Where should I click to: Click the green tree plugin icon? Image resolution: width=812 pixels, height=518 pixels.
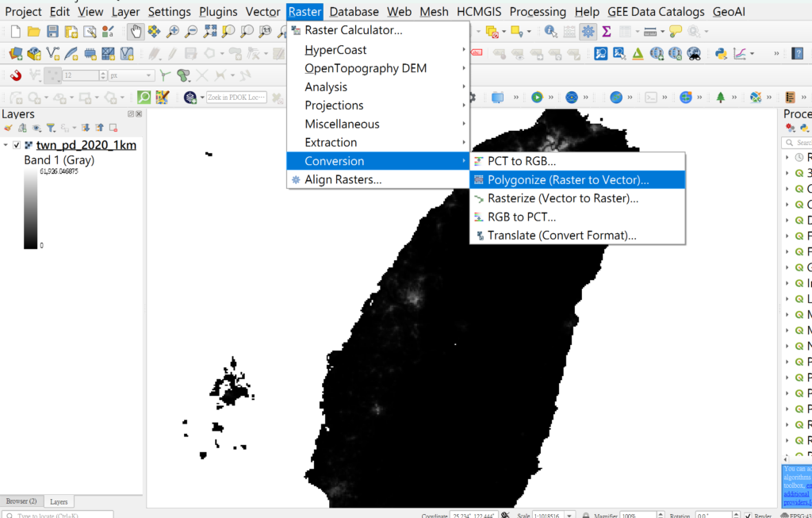tap(720, 98)
